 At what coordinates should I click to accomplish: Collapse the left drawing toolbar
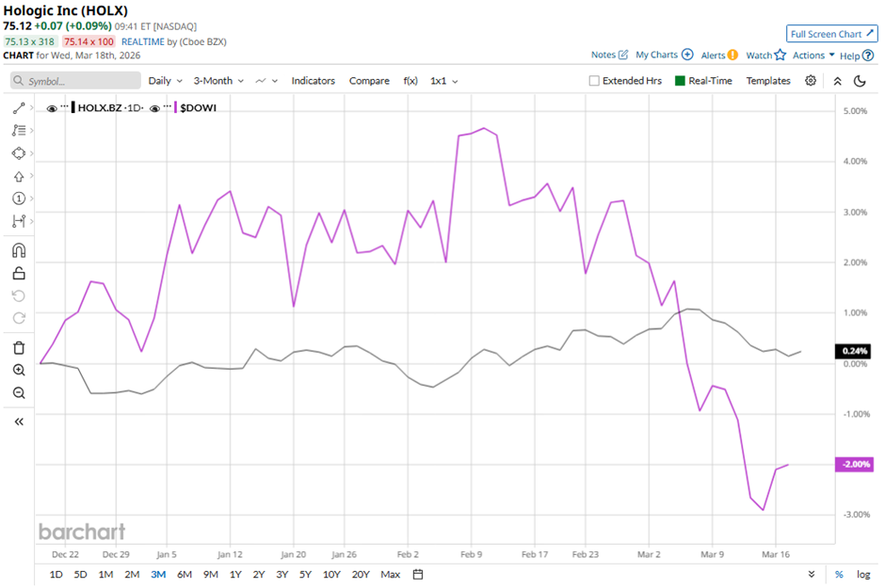click(x=19, y=421)
